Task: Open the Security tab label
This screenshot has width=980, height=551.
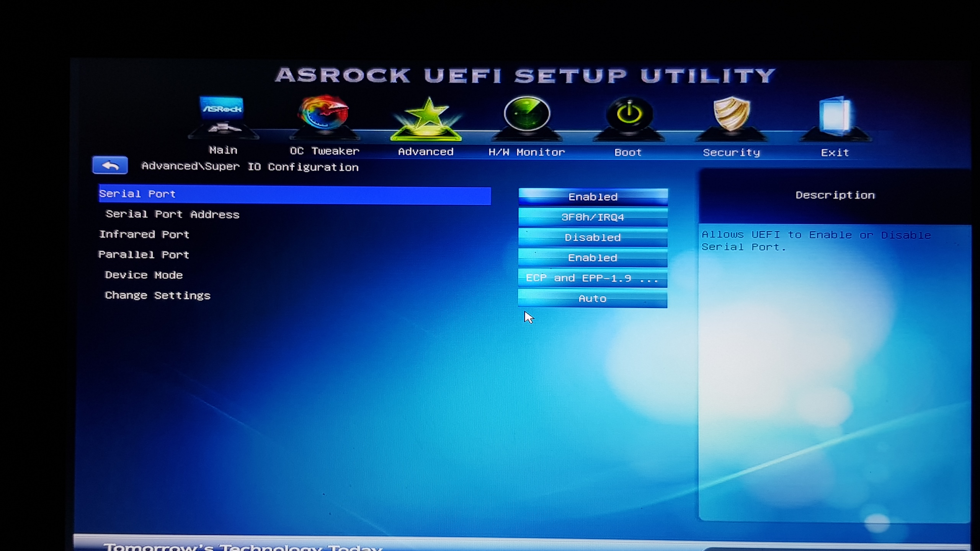Action: (x=731, y=153)
